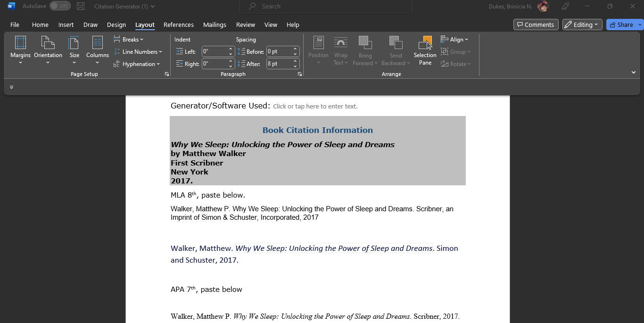Increase Left indent with up arrow

pos(231,49)
